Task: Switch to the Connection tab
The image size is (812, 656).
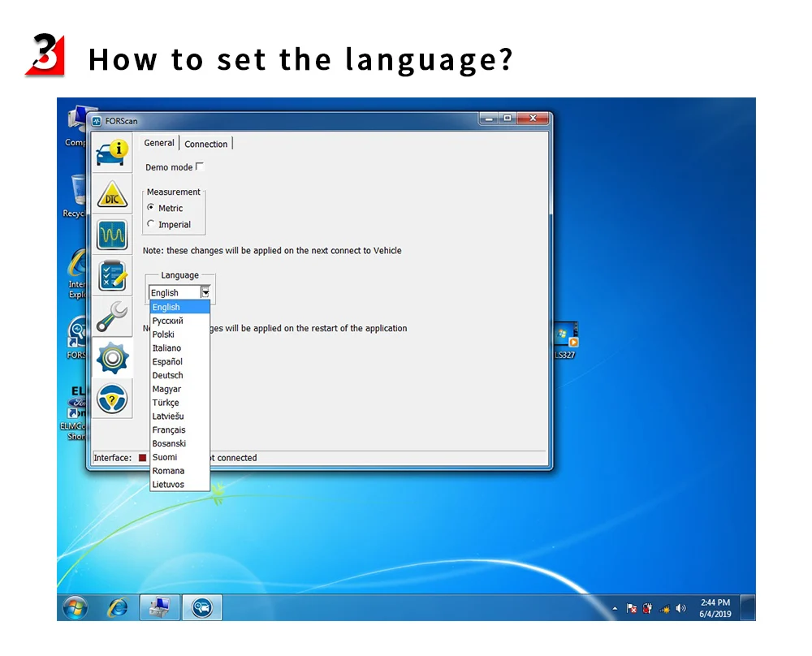Action: [x=205, y=144]
